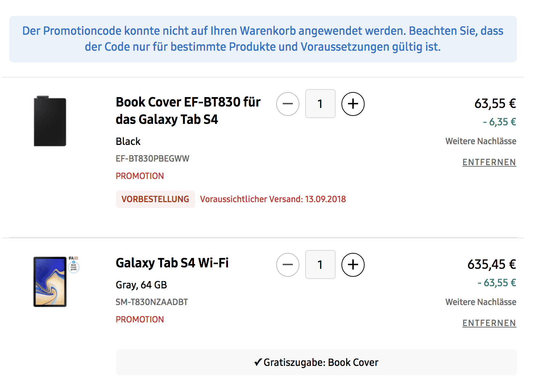Click PROMOTION label under EF-BT830PBEGWW
Viewport: 556px width, 392px height.
tap(140, 176)
